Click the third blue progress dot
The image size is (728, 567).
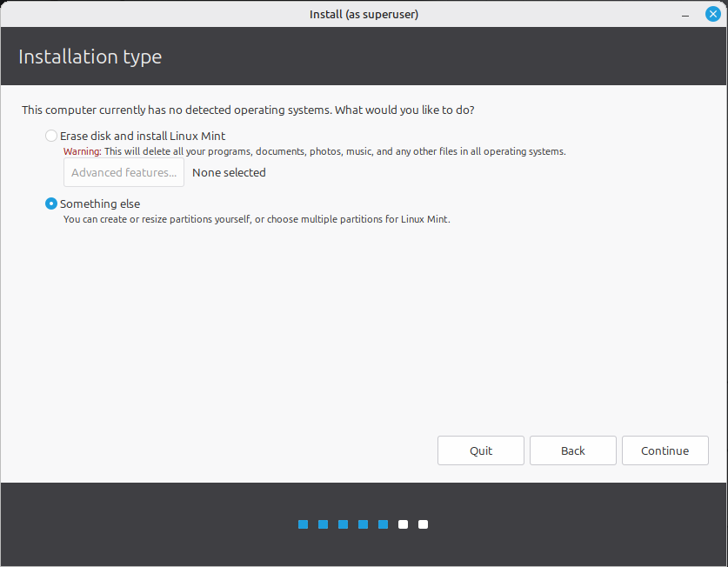(x=344, y=524)
